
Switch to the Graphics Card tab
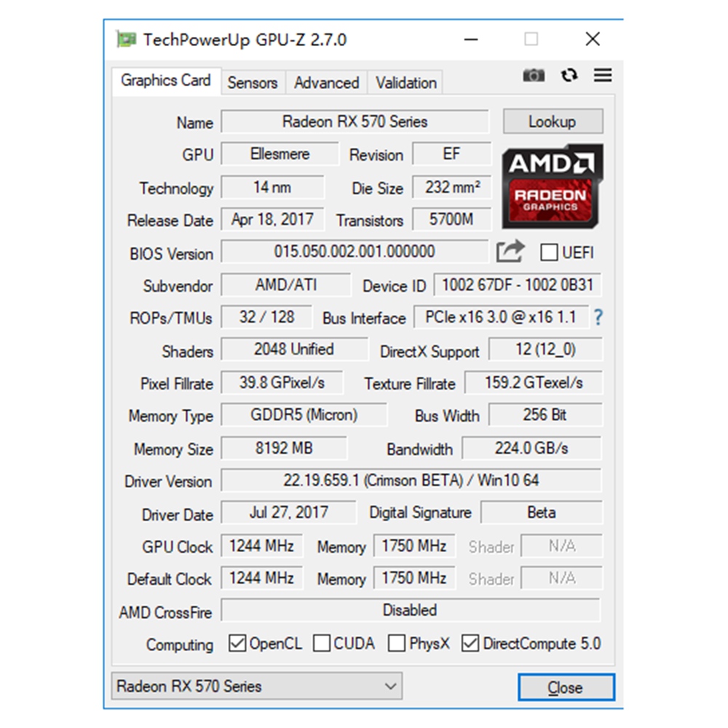(166, 81)
